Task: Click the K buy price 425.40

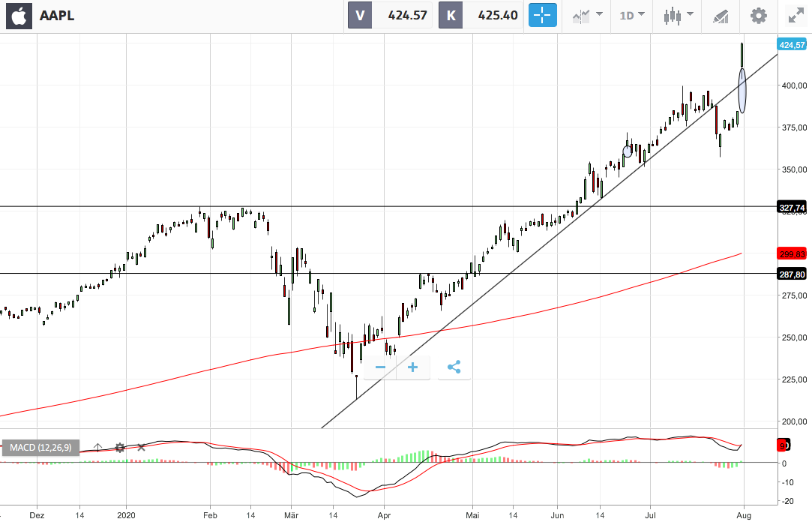Action: (x=481, y=16)
